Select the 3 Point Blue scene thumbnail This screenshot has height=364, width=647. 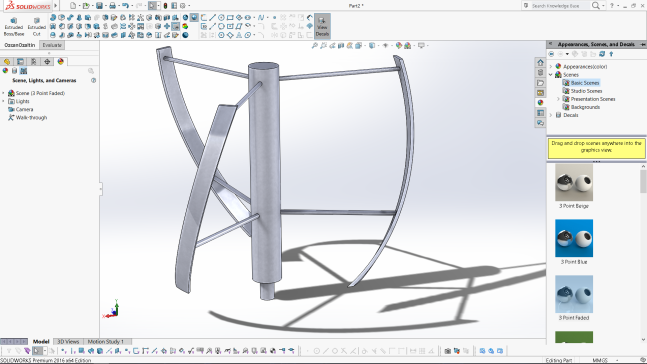pos(574,238)
